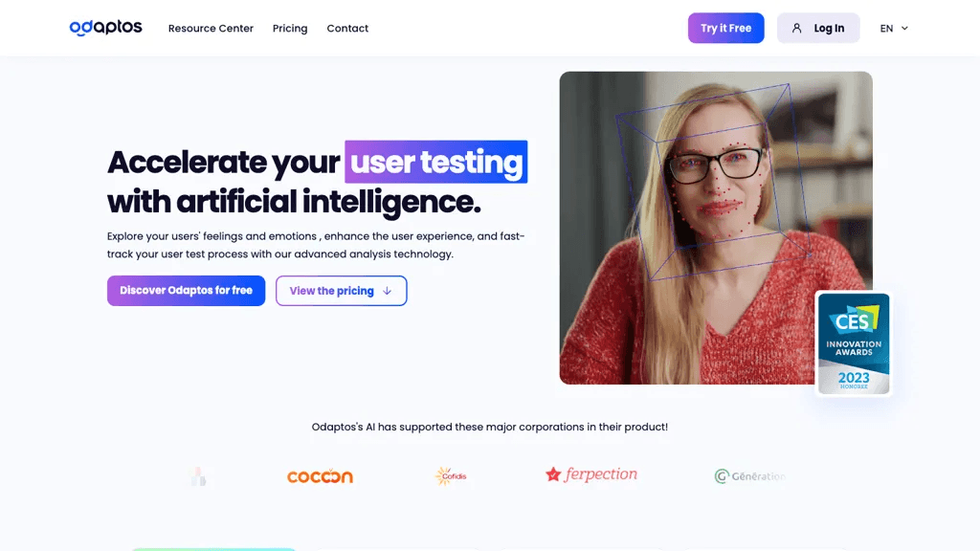Click the user profile icon in Log In

[796, 28]
